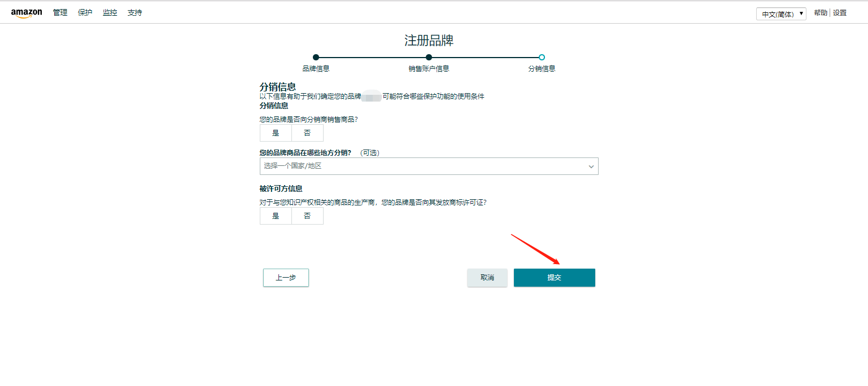This screenshot has width=868, height=386.
Task: Open the 选择一个国家/地区 dropdown
Action: 429,166
